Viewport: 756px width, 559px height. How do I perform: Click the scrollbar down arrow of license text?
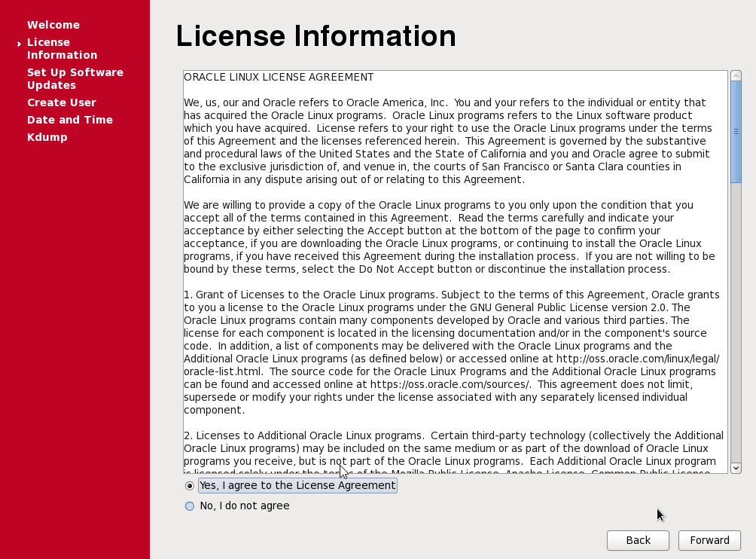tap(736, 468)
